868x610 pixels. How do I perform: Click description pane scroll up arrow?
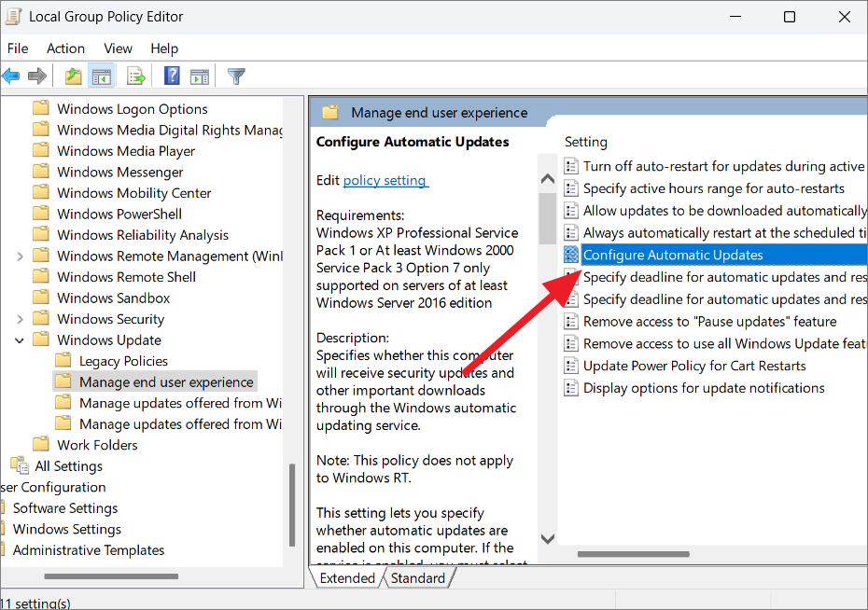548,179
